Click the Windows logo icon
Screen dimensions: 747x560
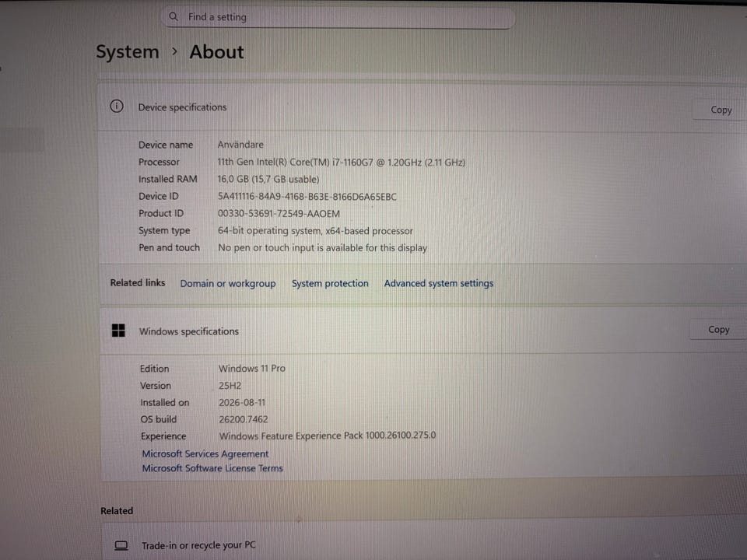[x=118, y=331]
